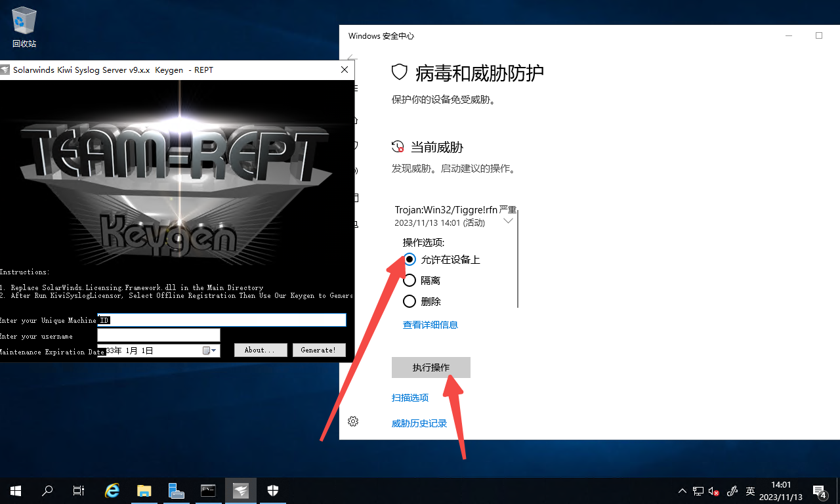Screen dimensions: 840x504
Task: Collapse the Trojan threat entry chevron
Action: (x=508, y=221)
